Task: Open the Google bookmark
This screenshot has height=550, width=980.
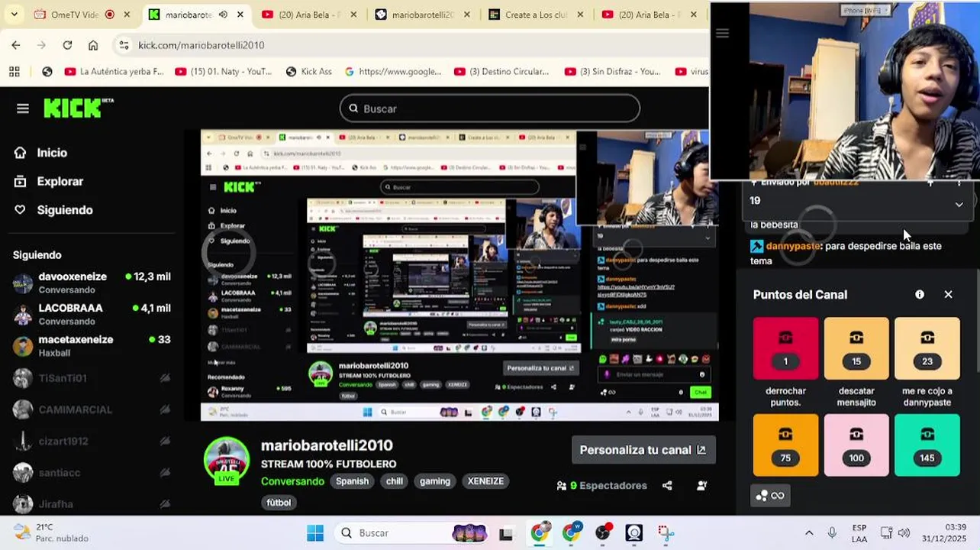Action: (392, 72)
